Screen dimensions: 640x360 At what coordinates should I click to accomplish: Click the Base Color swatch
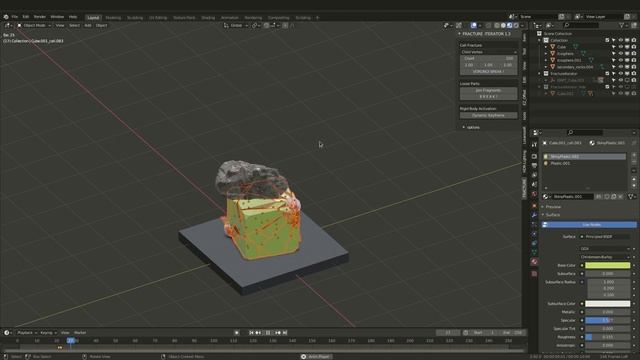tap(608, 265)
